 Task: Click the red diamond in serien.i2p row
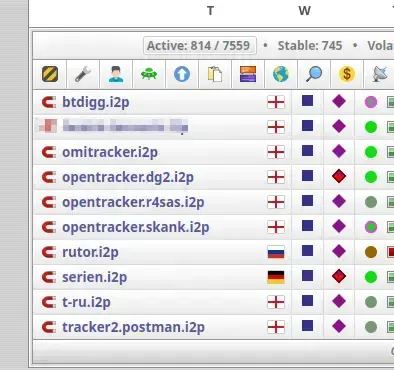339,276
